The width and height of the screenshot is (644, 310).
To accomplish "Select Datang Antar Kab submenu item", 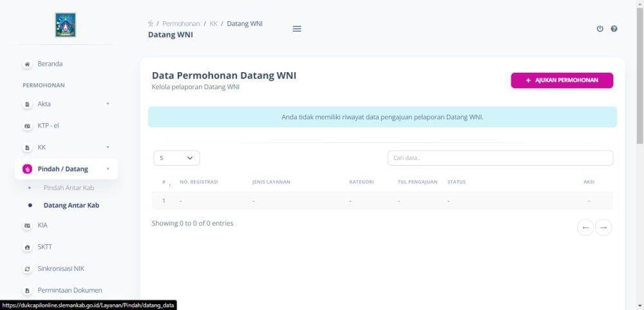I will tap(71, 206).
